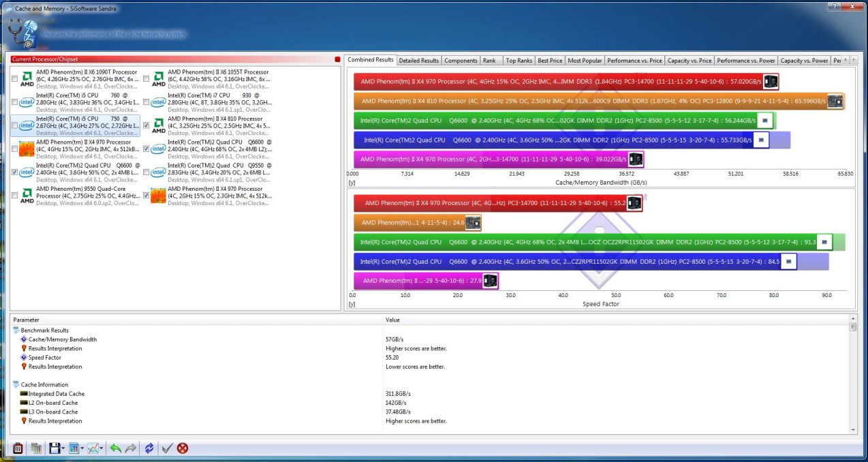Open the bar chart icon's dropdown arrow
The width and height of the screenshot is (868, 462).
click(x=82, y=448)
